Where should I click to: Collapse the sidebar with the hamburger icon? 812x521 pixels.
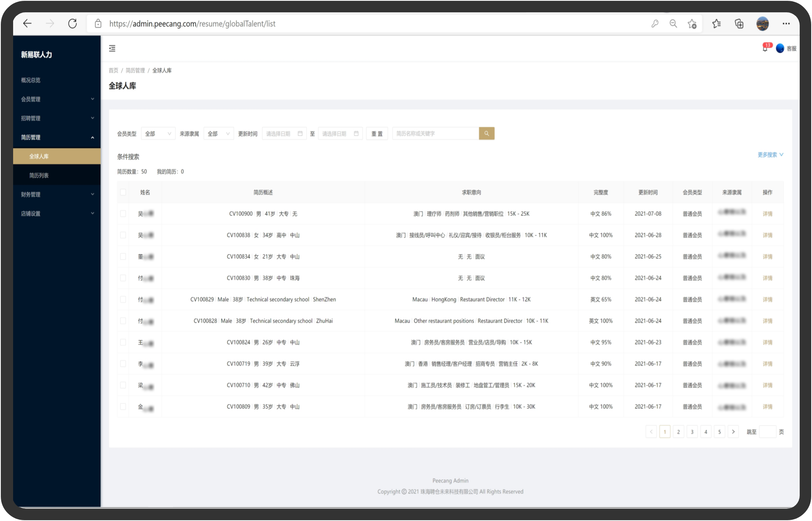112,48
